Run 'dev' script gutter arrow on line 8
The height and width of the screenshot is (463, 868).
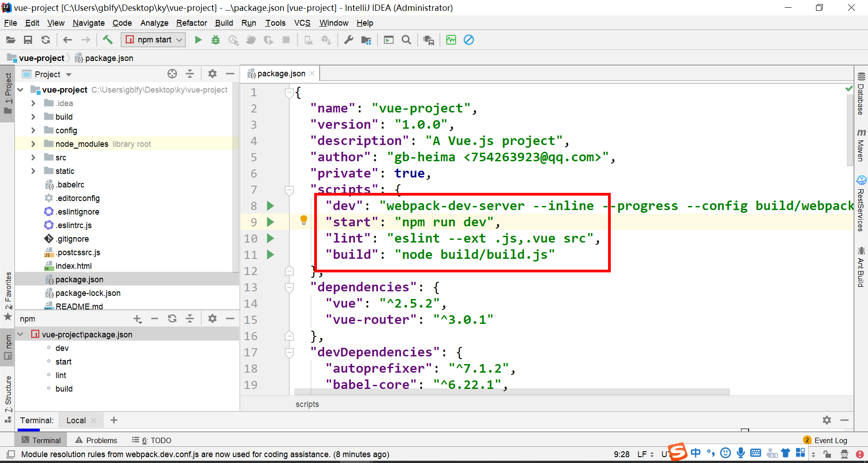[270, 206]
